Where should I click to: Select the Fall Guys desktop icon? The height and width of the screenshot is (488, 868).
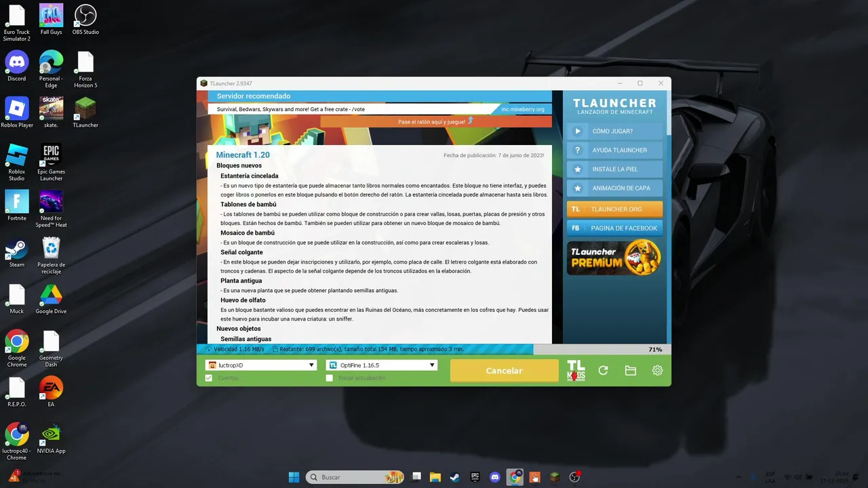coord(51,20)
